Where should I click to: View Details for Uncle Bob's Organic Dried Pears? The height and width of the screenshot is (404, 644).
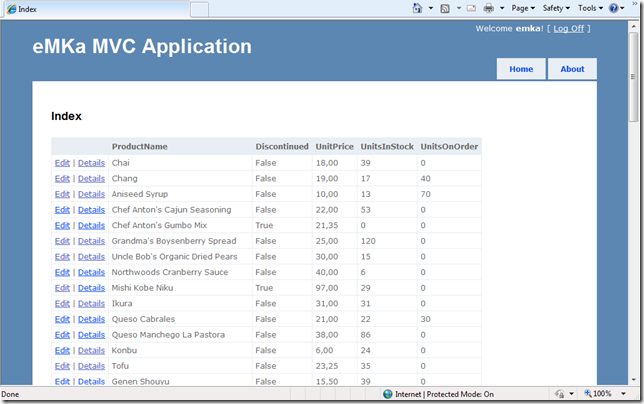point(91,257)
